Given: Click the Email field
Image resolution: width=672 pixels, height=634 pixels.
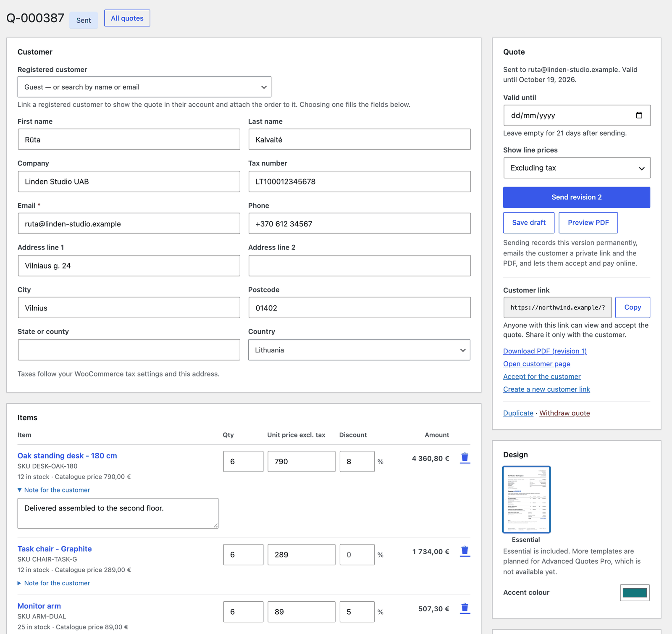Looking at the screenshot, I should coord(129,224).
